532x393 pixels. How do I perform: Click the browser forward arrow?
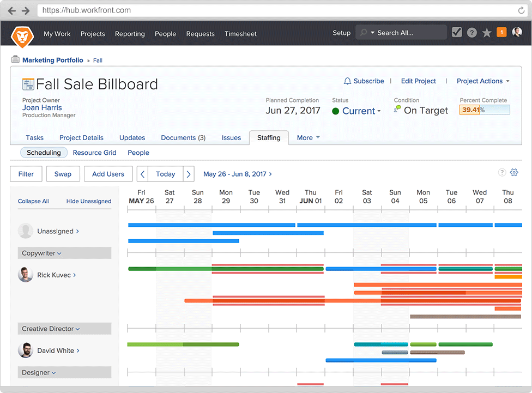(26, 11)
